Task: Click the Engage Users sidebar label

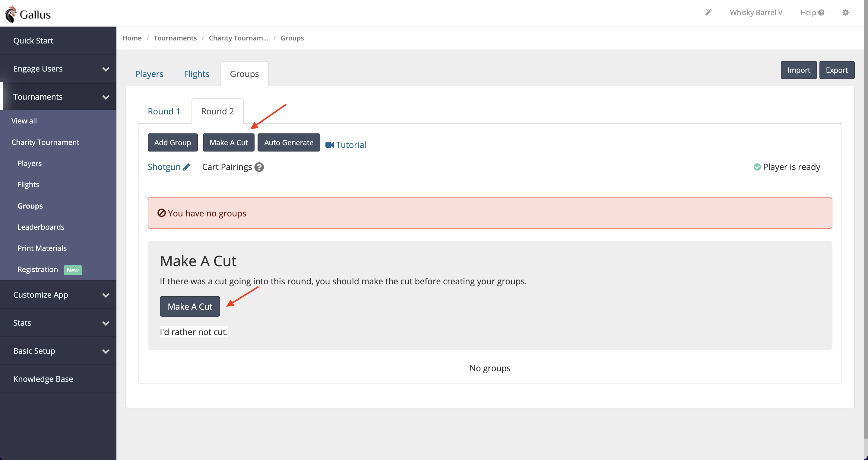Action: point(38,69)
